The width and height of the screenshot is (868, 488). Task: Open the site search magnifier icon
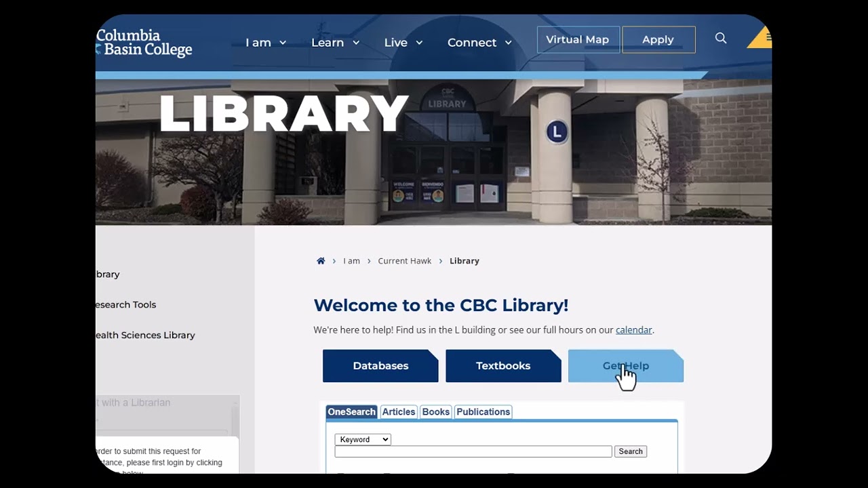click(721, 39)
